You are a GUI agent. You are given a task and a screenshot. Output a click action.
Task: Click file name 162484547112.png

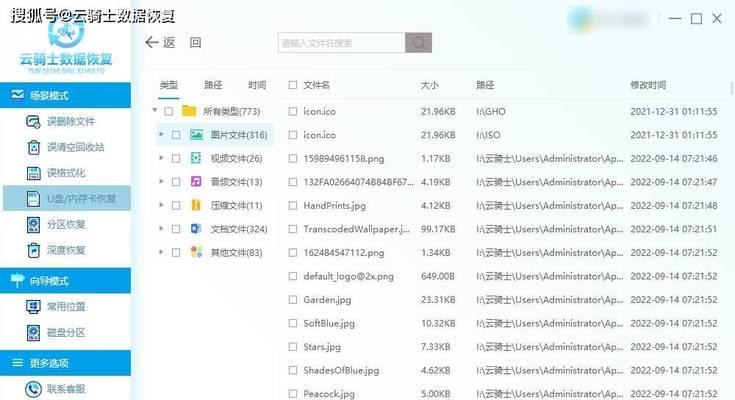click(344, 253)
